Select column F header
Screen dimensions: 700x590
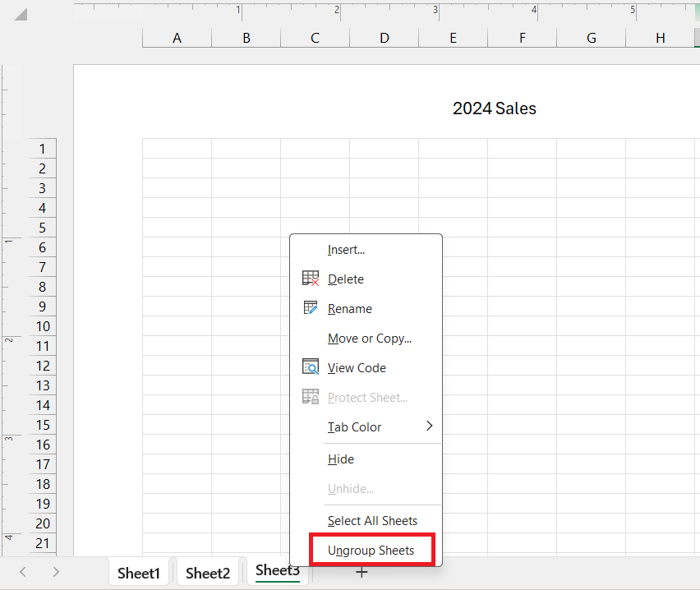pyautogui.click(x=523, y=38)
